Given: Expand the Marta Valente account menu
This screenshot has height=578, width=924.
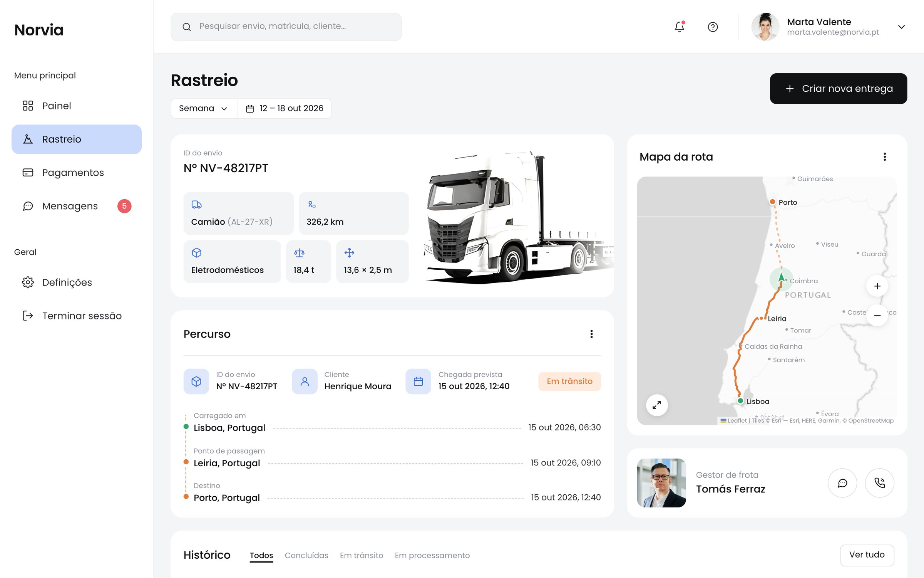Looking at the screenshot, I should tap(901, 27).
